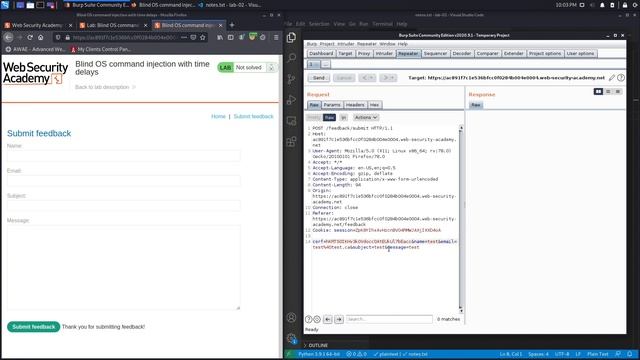Viewport: 640px width, 360px height.
Task: Click Firefox back button
Action: tap(9, 37)
